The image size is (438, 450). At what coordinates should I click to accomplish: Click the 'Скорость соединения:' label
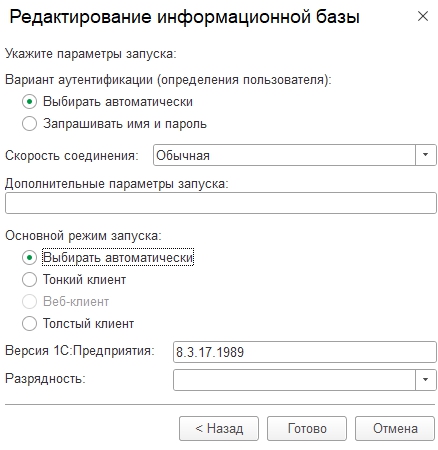72,156
